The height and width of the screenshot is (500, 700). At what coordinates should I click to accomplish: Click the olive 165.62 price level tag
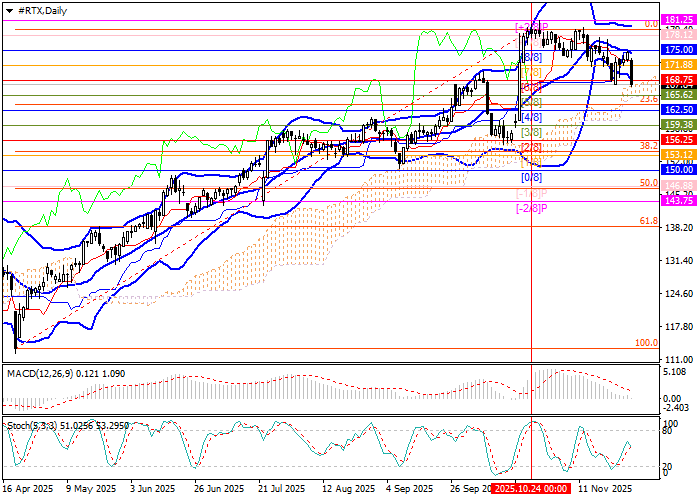pyautogui.click(x=680, y=93)
